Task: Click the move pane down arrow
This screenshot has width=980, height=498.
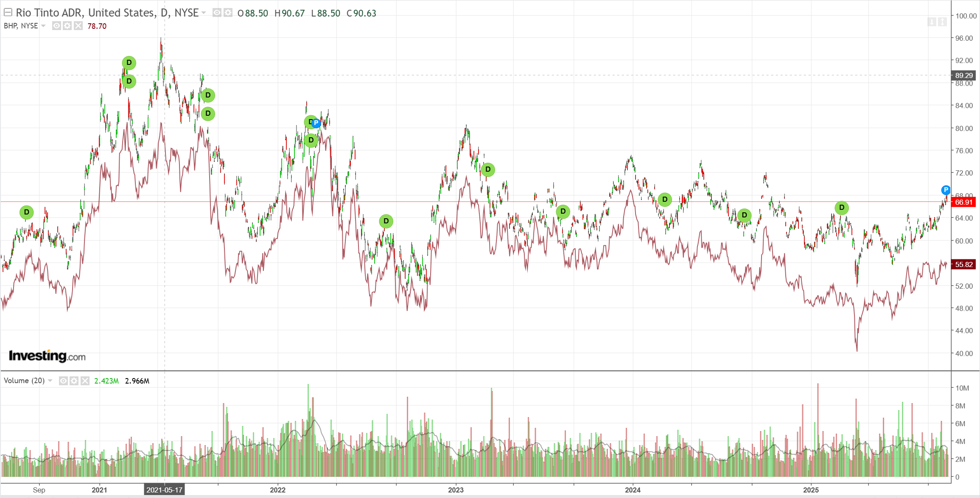Action: pos(932,22)
